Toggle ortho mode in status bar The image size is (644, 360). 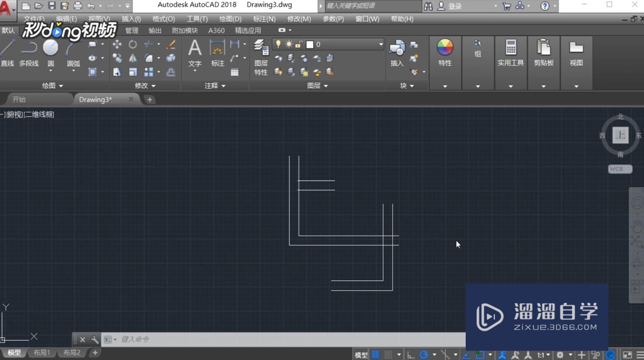[x=411, y=355]
